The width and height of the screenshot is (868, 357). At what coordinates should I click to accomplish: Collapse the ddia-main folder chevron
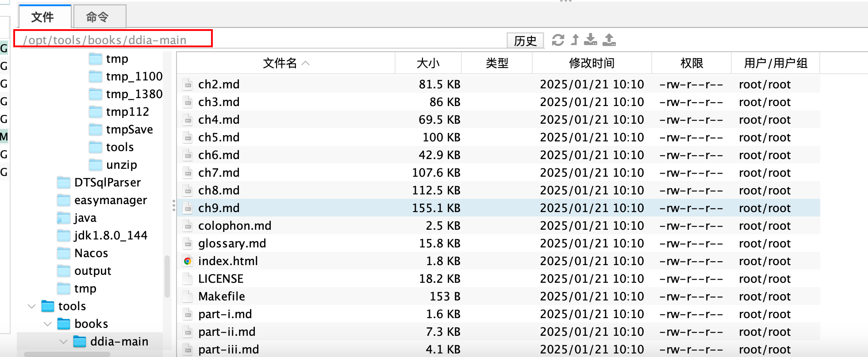coord(64,342)
